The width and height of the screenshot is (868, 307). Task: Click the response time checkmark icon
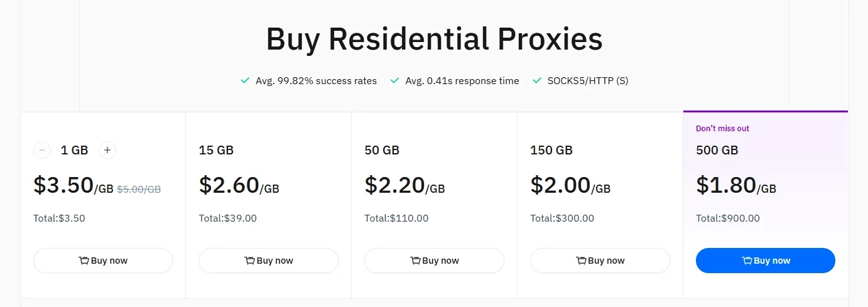(x=395, y=80)
